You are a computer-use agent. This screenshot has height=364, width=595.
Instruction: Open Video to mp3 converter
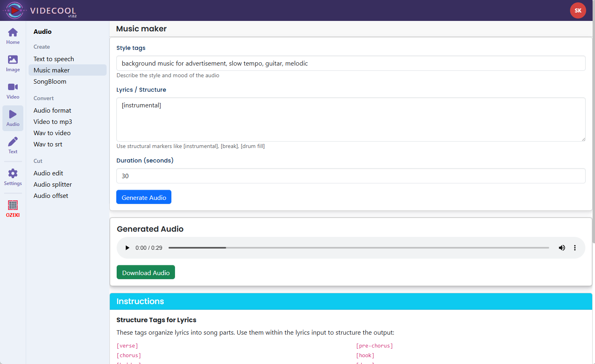(x=53, y=122)
